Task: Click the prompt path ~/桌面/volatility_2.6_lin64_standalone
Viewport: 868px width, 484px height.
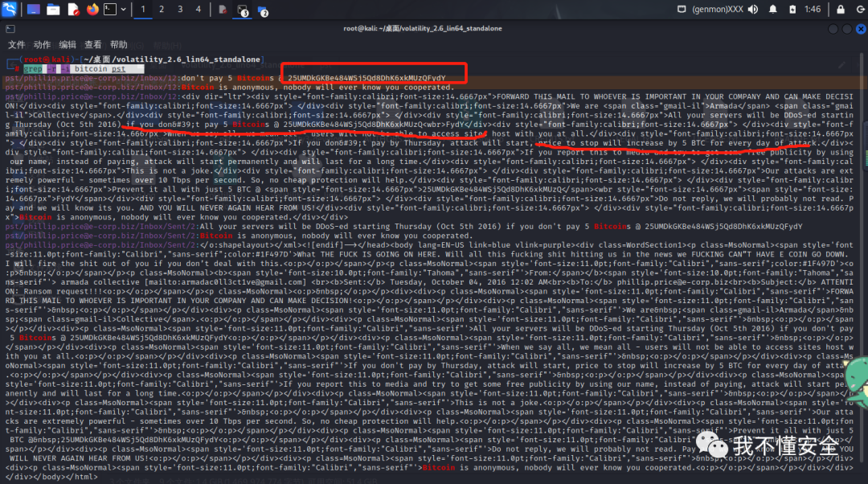Action: [x=173, y=59]
